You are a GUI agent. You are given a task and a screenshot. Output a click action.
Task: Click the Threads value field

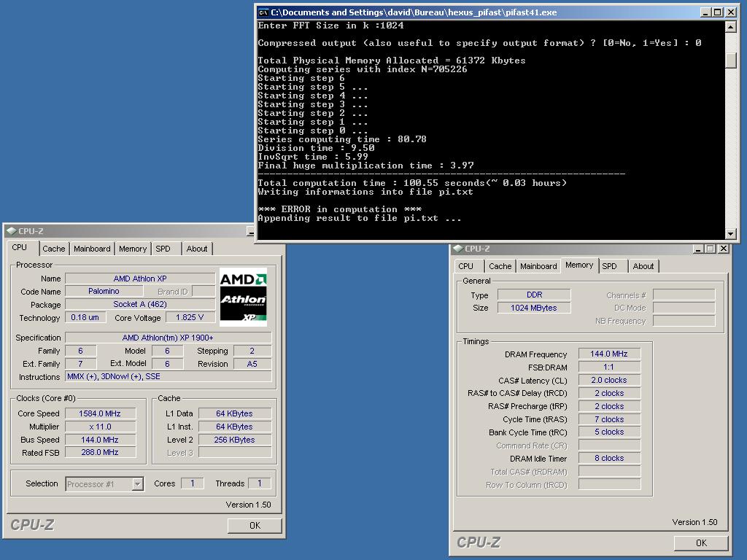[x=260, y=483]
